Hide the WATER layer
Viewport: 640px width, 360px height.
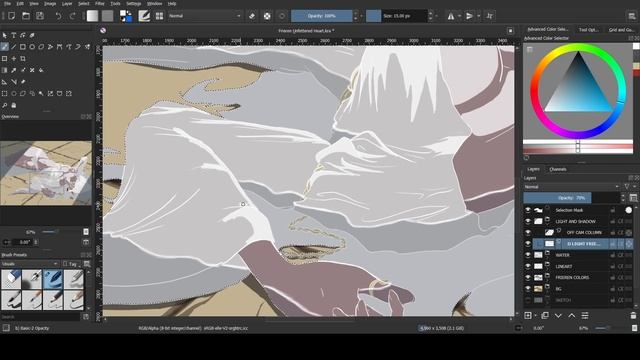tap(528, 255)
